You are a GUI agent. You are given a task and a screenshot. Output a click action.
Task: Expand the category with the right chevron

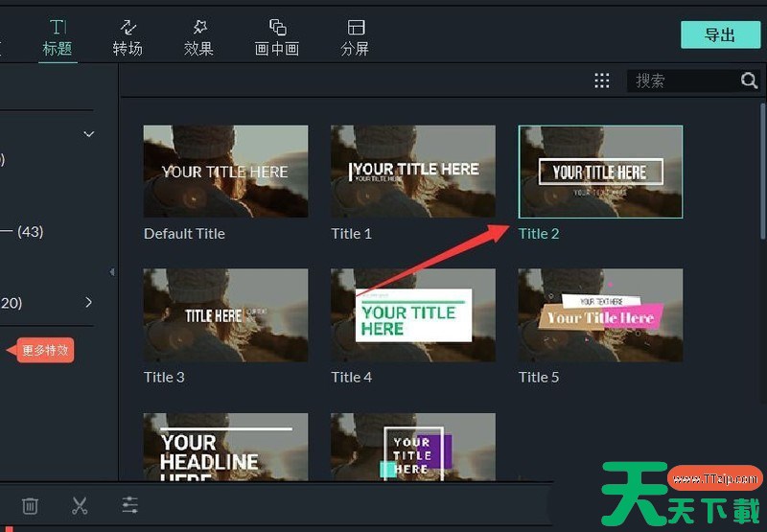pyautogui.click(x=89, y=303)
